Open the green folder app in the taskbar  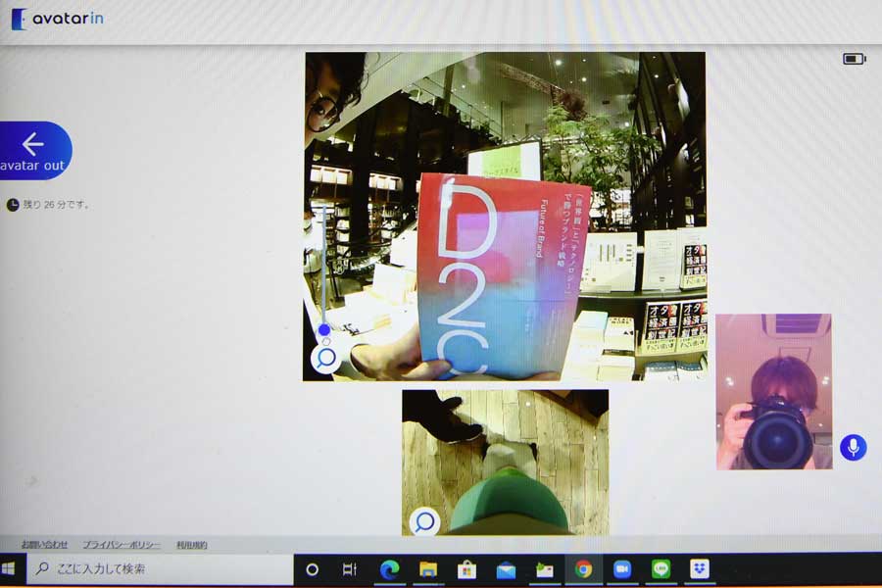[x=545, y=570]
